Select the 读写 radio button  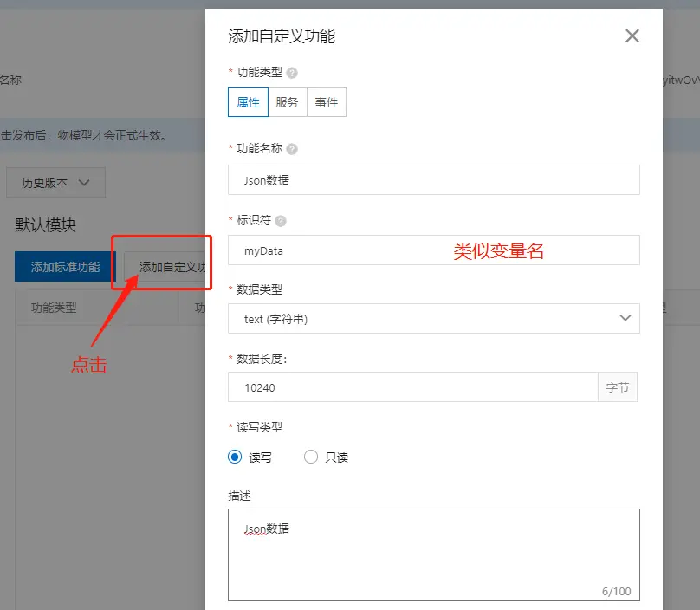coord(235,457)
